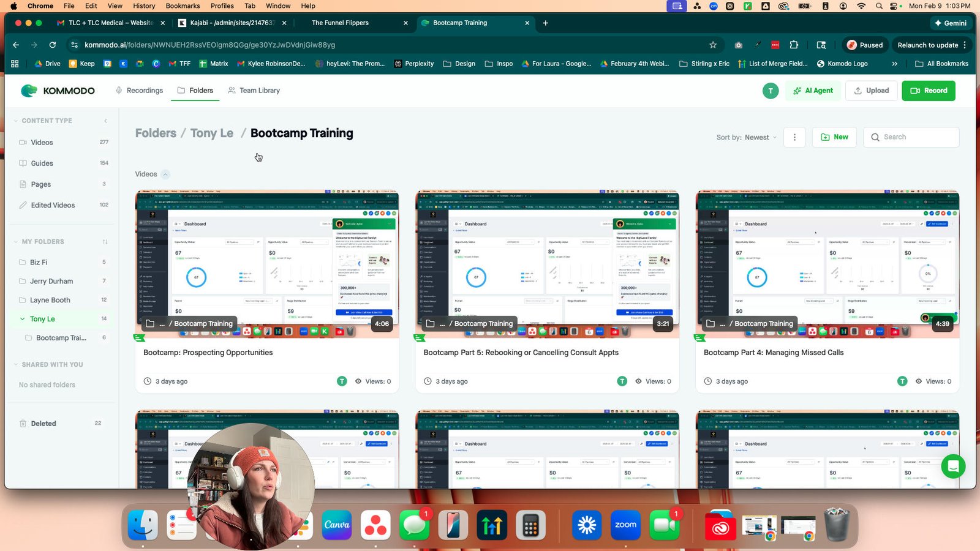980x551 pixels.
Task: Collapse the My Folders section
Action: coord(16,242)
